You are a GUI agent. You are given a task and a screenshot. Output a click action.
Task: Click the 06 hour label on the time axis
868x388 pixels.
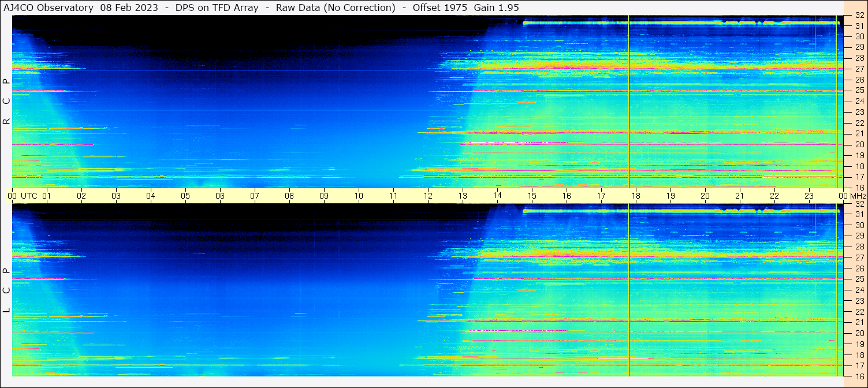click(220, 196)
